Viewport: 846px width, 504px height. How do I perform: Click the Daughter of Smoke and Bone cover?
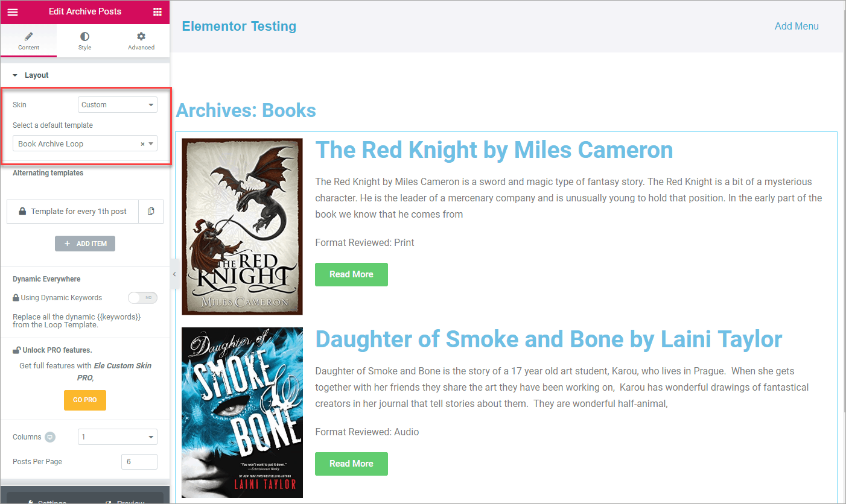(x=242, y=412)
